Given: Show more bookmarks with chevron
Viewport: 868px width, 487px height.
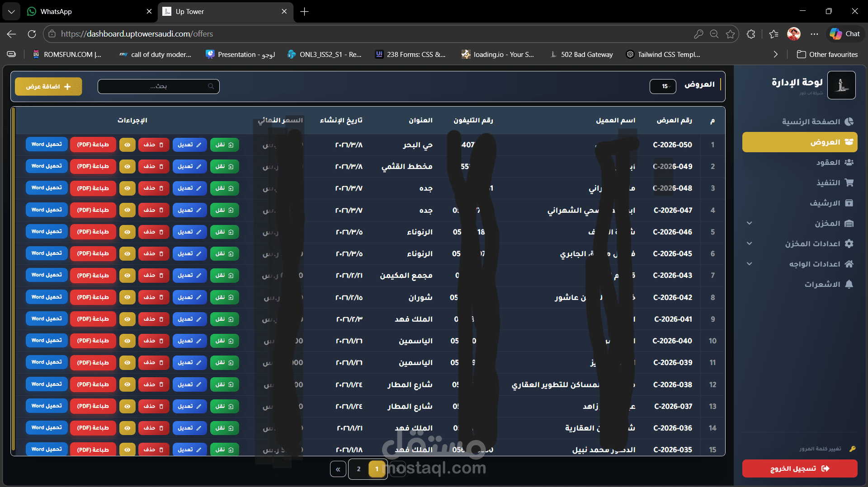Looking at the screenshot, I should tap(775, 54).
